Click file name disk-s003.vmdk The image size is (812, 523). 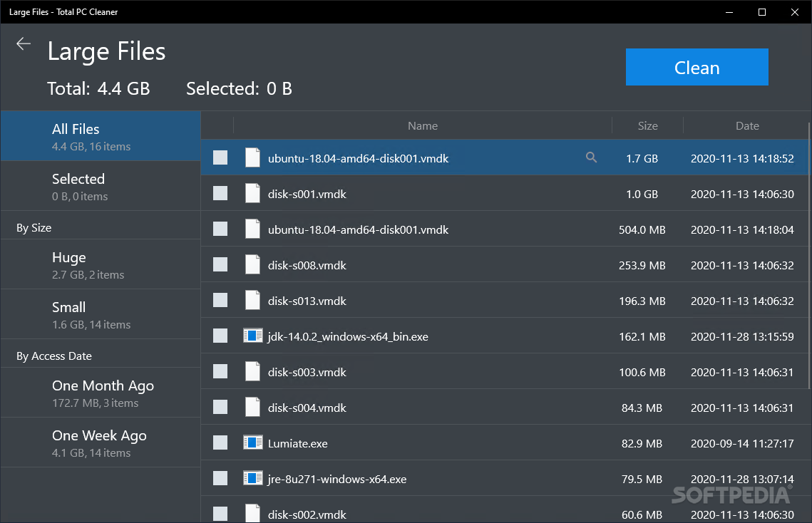307,373
